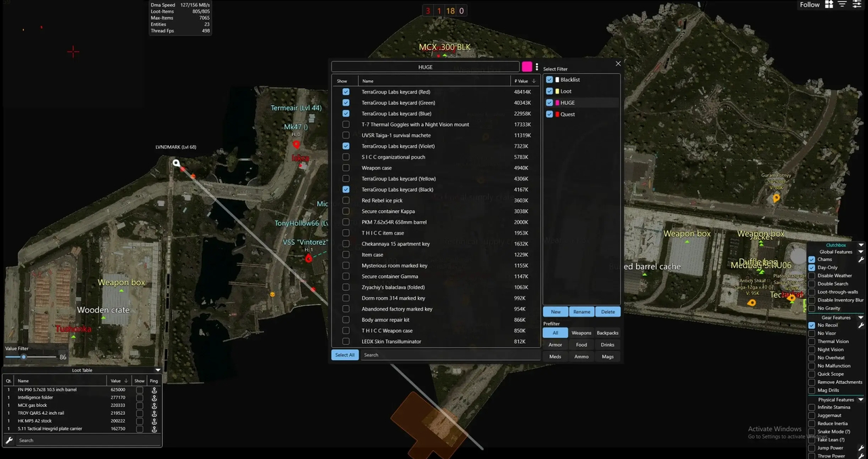
Task: Expand the Physical Features section
Action: pos(861,399)
